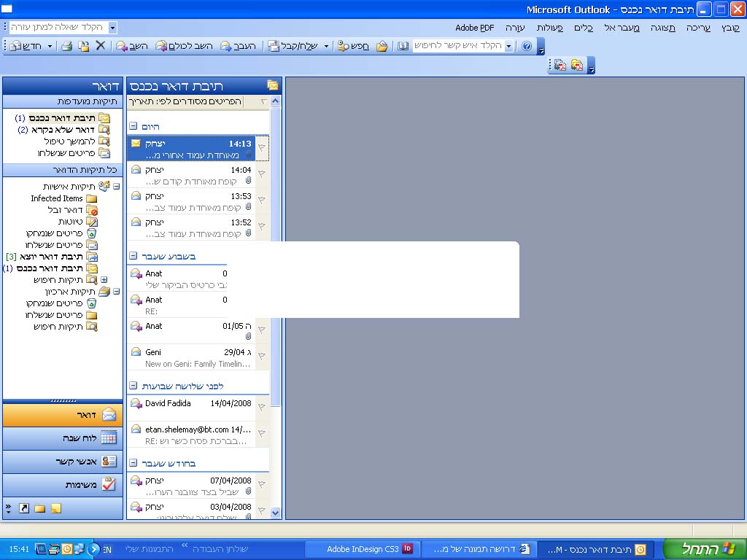The height and width of the screenshot is (560, 747).
Task: Switch to the לוח שנה calendar pane
Action: (x=63, y=438)
